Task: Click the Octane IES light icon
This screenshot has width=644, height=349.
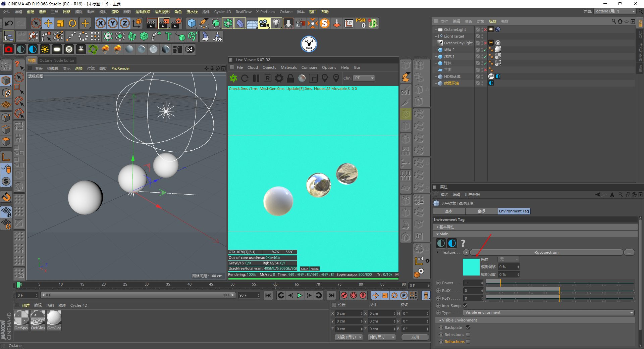Action: pos(81,49)
